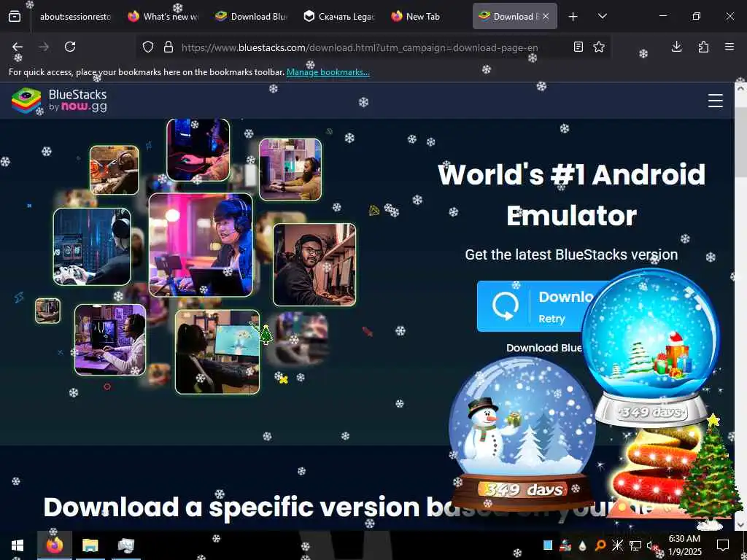Open network status from the tray

(x=635, y=545)
